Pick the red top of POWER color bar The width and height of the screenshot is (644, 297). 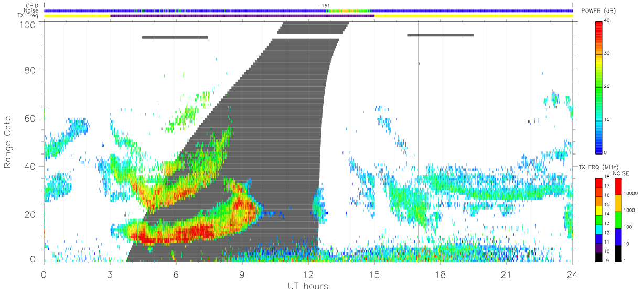598,25
